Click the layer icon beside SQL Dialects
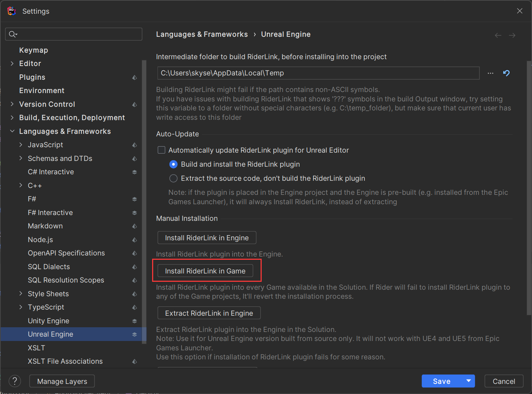The height and width of the screenshot is (394, 532). click(134, 267)
